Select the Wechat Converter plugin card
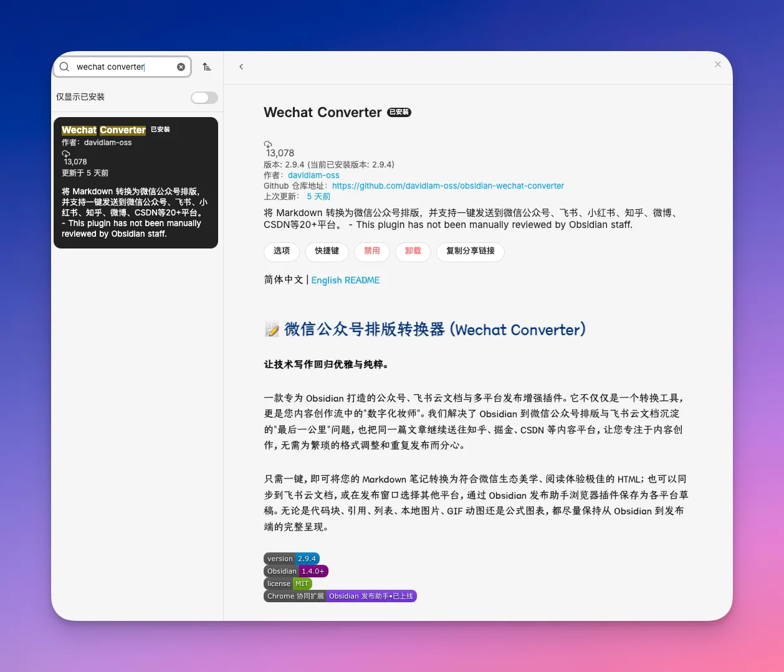Viewport: 784px width, 672px height. [136, 182]
